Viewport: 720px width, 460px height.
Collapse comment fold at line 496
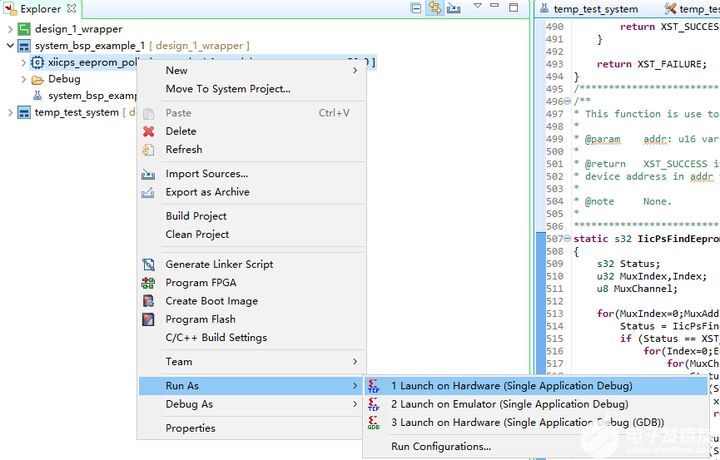(568, 101)
